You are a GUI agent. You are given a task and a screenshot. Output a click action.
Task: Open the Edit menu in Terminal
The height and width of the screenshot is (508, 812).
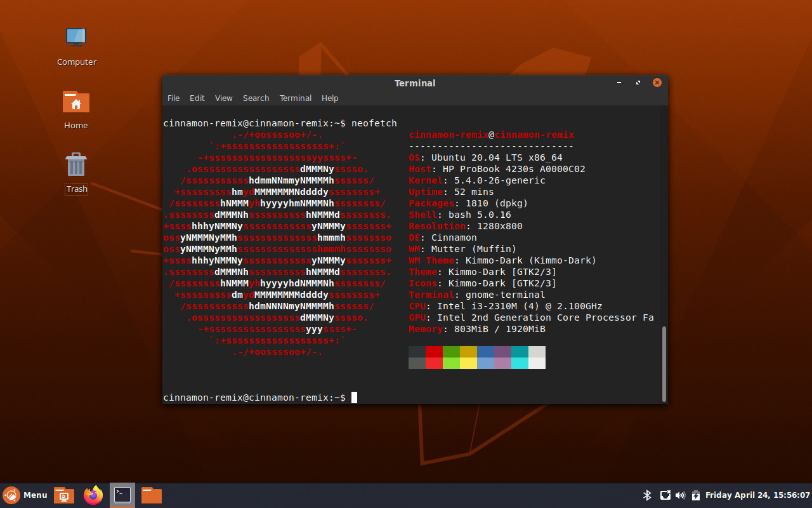pyautogui.click(x=197, y=98)
